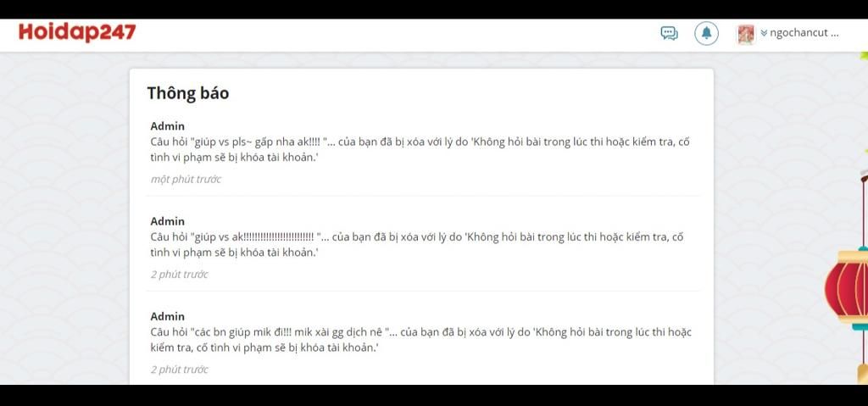868x406 pixels.
Task: Select second Admin sender name
Action: coord(167,221)
